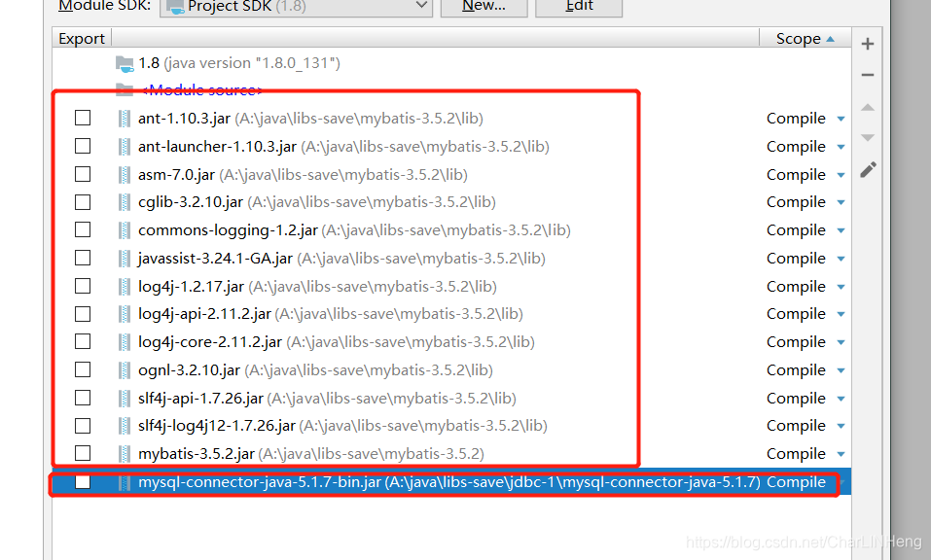
Task: Click the plus icon to add dependency
Action: tap(868, 44)
